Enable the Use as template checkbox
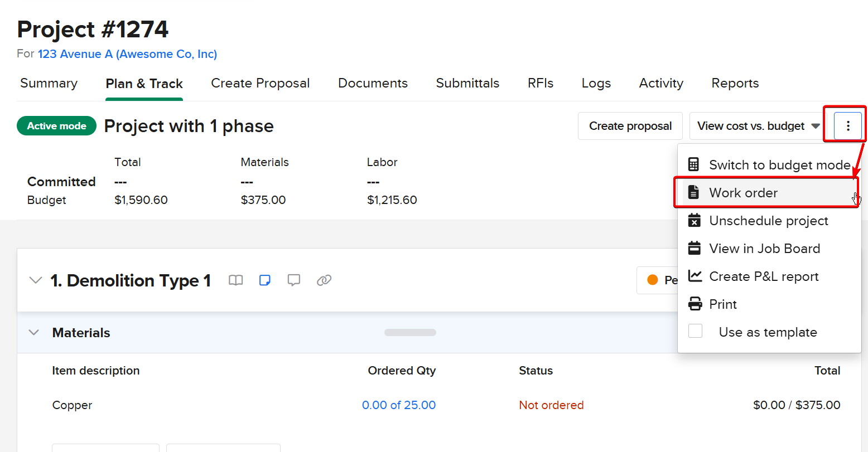Image resolution: width=868 pixels, height=452 pixels. [695, 332]
